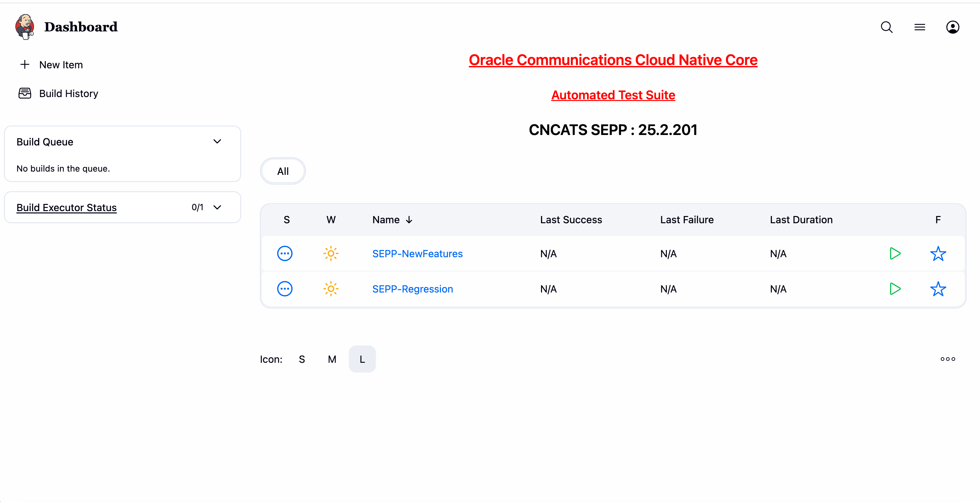980x502 pixels.
Task: Click Last Success N/A for SEPP-Regression
Action: [x=548, y=289]
